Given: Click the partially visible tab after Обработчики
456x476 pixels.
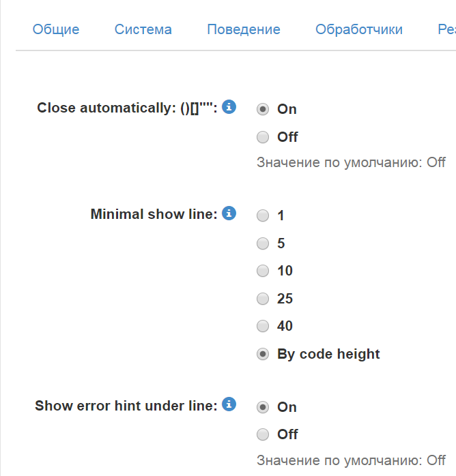Looking at the screenshot, I should pos(446,29).
